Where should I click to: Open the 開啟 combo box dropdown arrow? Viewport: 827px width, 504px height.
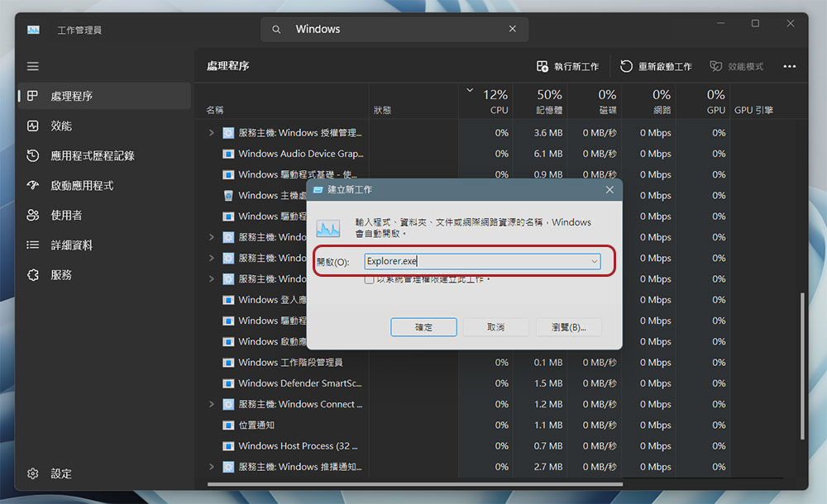tap(594, 261)
